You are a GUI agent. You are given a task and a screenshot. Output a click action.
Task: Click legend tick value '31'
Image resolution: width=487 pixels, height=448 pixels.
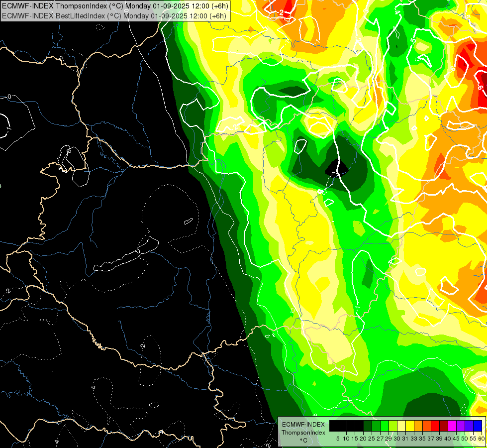click(x=405, y=439)
